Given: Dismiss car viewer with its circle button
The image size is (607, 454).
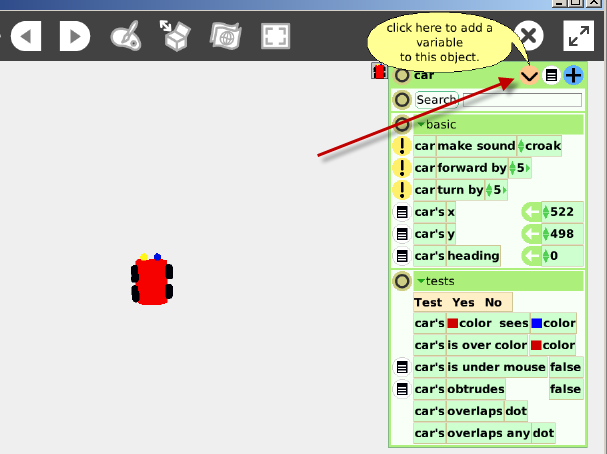Looking at the screenshot, I should click(402, 75).
